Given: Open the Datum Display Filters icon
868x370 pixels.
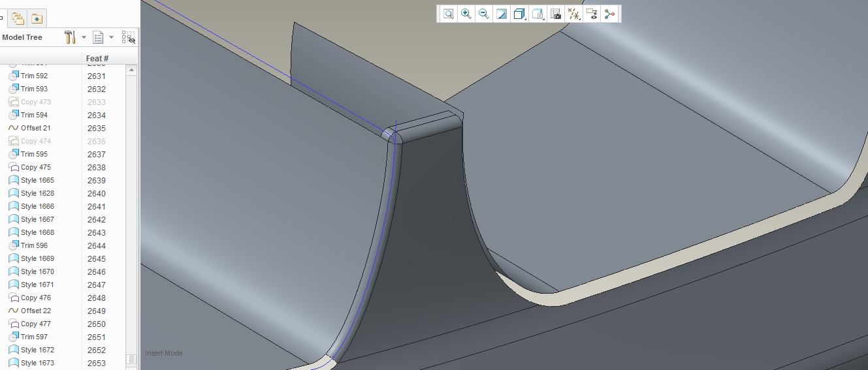Looking at the screenshot, I should click(x=574, y=14).
